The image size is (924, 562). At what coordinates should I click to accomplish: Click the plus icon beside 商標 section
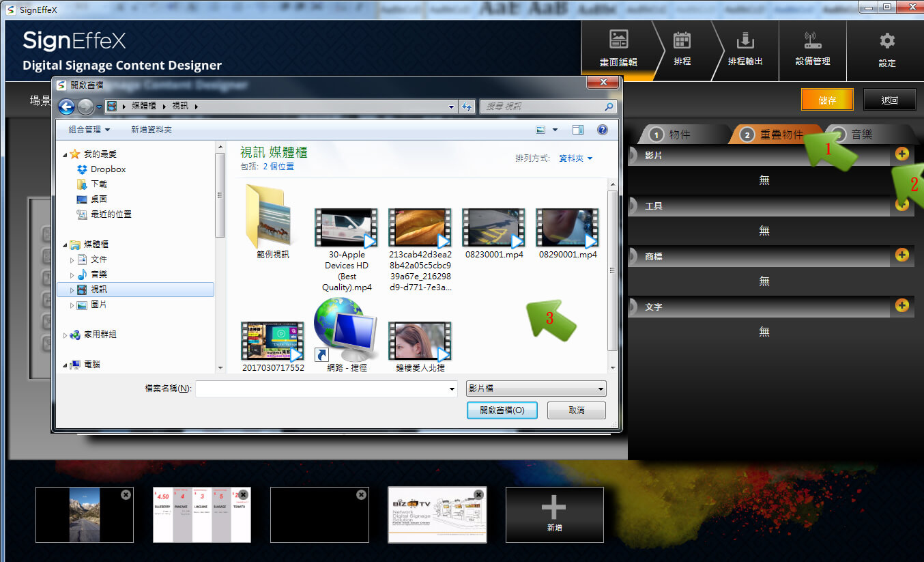(x=901, y=255)
